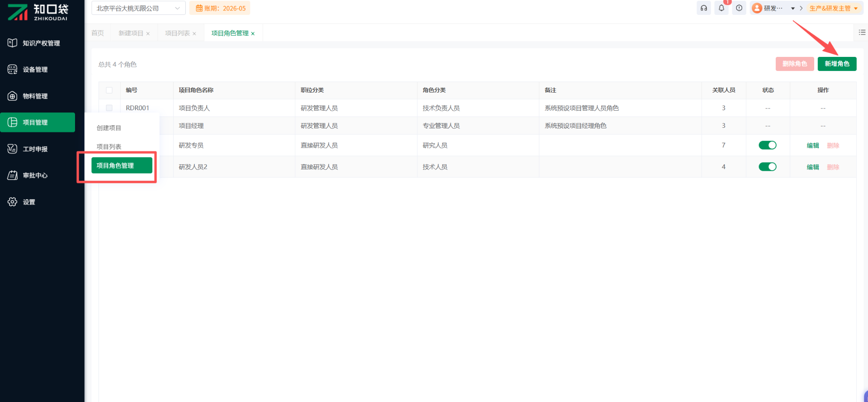Switch to the 项目列表 tab
The width and height of the screenshot is (868, 402).
(x=177, y=33)
